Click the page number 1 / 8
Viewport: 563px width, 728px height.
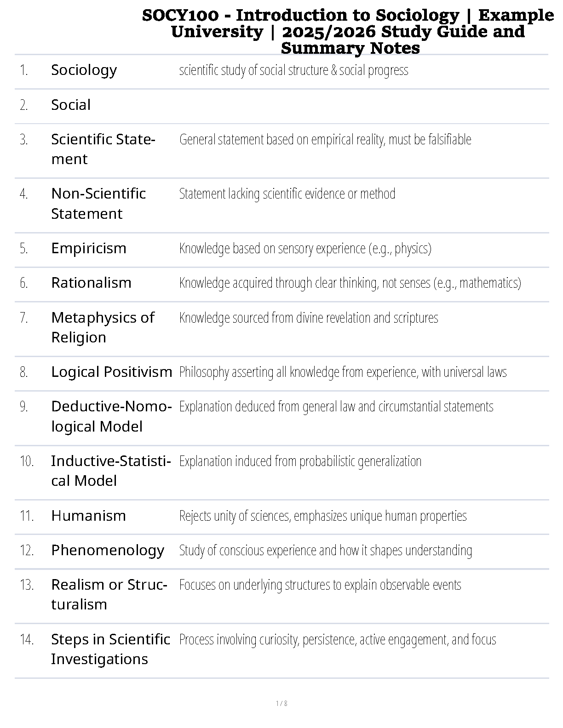pos(281,703)
